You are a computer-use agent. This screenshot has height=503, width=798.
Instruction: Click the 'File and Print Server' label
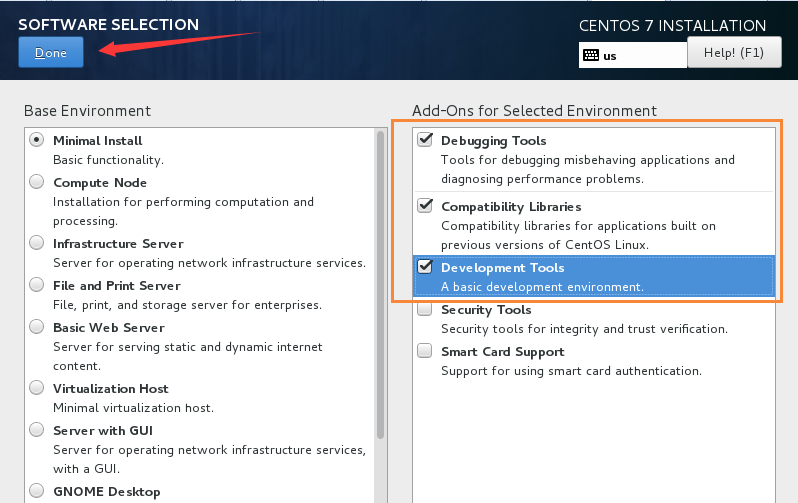coord(117,286)
